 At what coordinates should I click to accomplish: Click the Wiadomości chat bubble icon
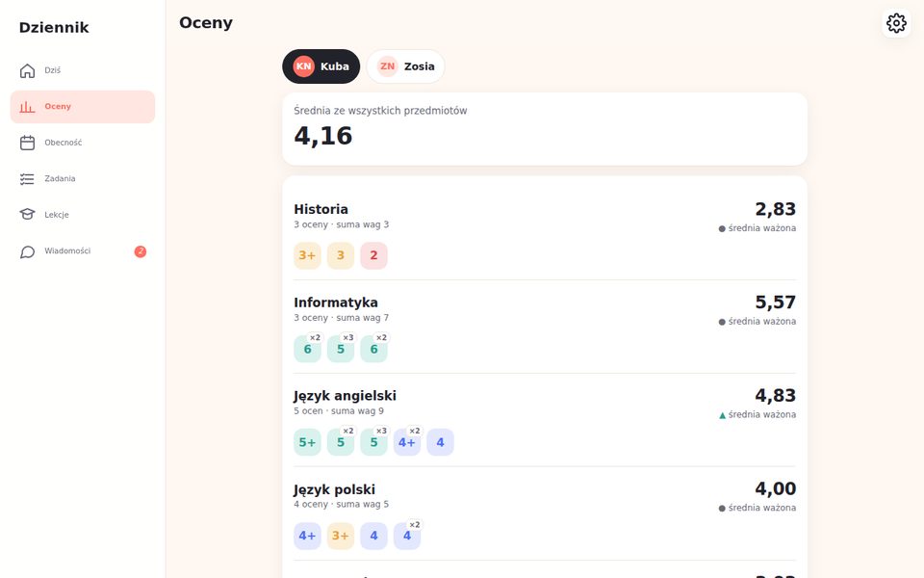point(27,251)
